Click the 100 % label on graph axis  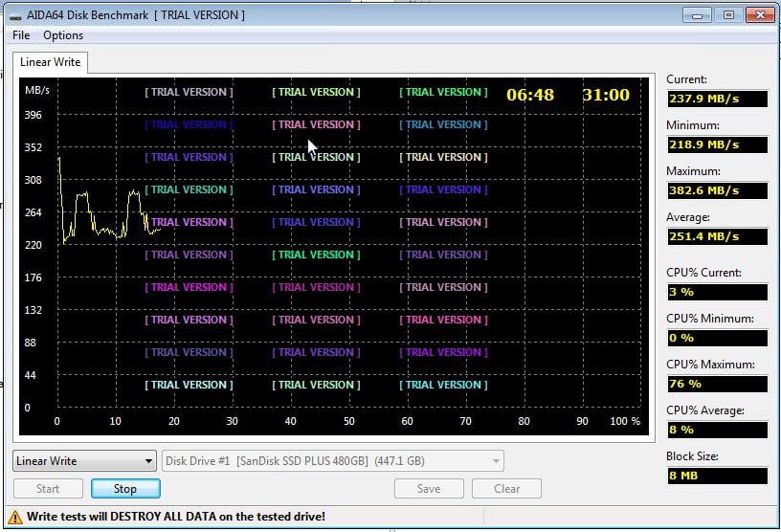pyautogui.click(x=625, y=421)
